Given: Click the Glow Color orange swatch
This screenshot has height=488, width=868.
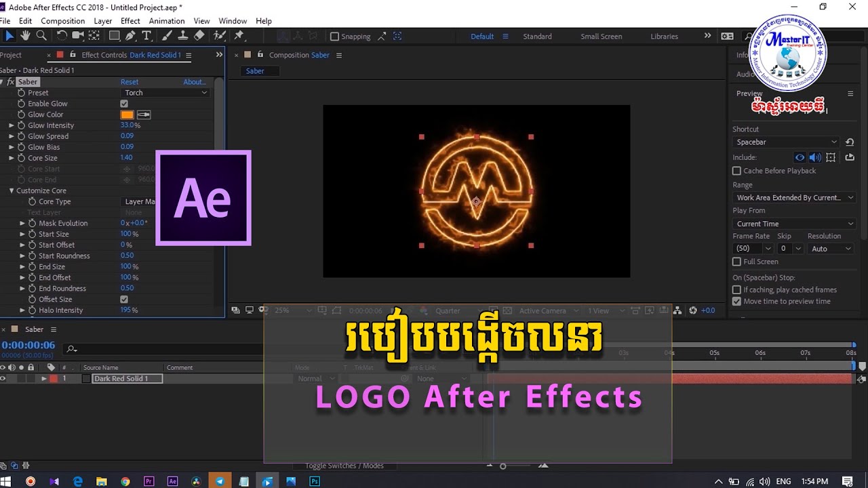Looking at the screenshot, I should [127, 115].
